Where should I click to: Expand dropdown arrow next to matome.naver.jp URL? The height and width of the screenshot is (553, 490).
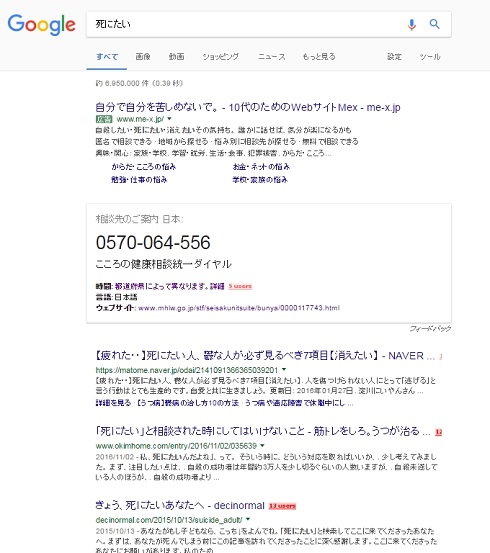coord(284,370)
